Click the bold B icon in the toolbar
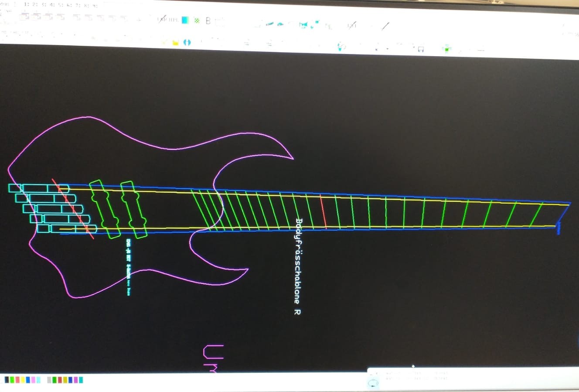Image resolution: width=579 pixels, height=392 pixels. click(208, 20)
